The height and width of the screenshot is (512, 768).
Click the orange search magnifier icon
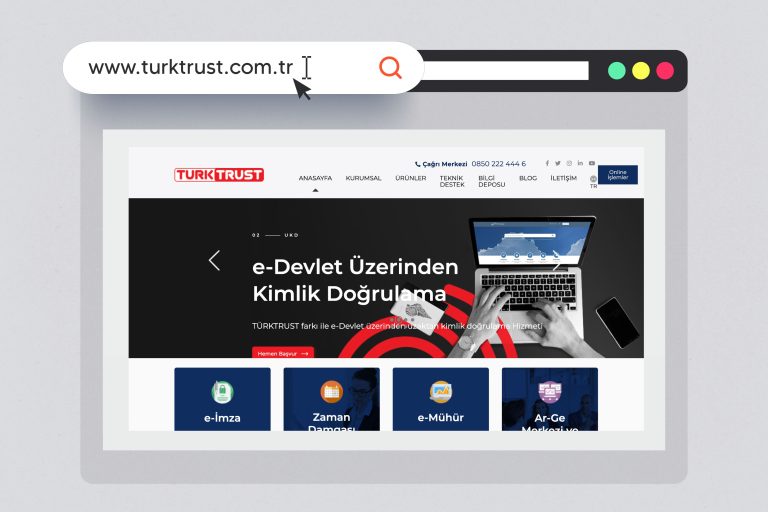pyautogui.click(x=390, y=68)
